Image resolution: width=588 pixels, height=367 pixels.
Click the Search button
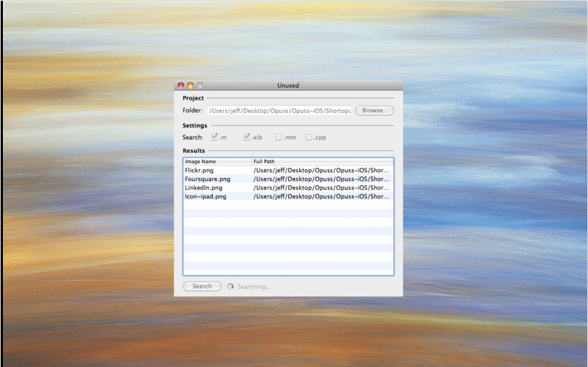[202, 286]
